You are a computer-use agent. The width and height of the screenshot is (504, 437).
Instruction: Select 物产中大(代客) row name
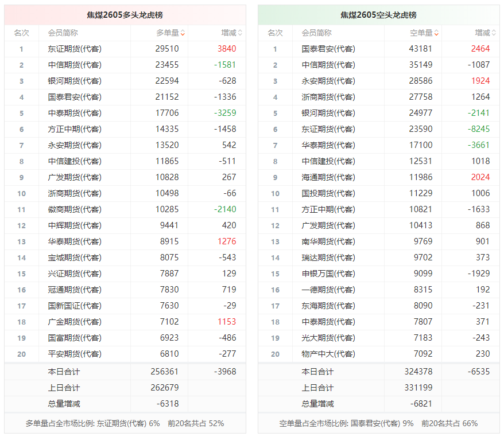[328, 354]
